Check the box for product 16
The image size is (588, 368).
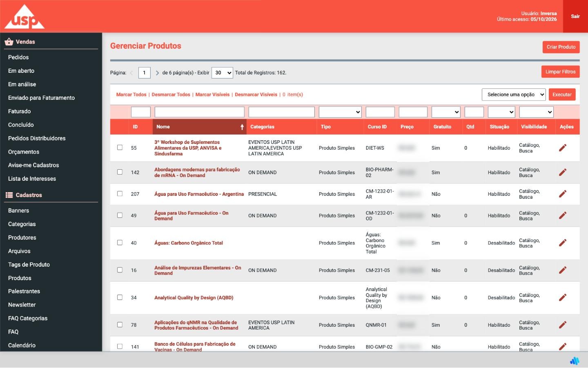pyautogui.click(x=120, y=270)
